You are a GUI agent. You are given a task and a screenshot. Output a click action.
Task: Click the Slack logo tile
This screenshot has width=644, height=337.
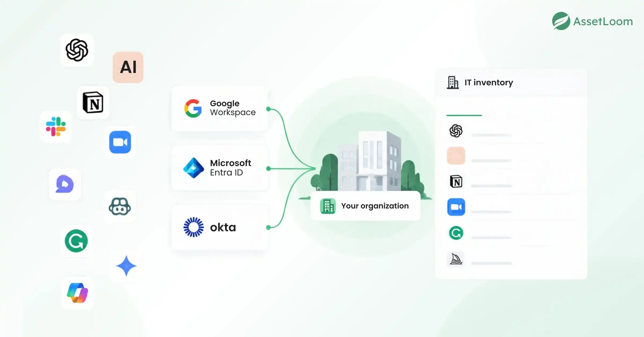(56, 127)
